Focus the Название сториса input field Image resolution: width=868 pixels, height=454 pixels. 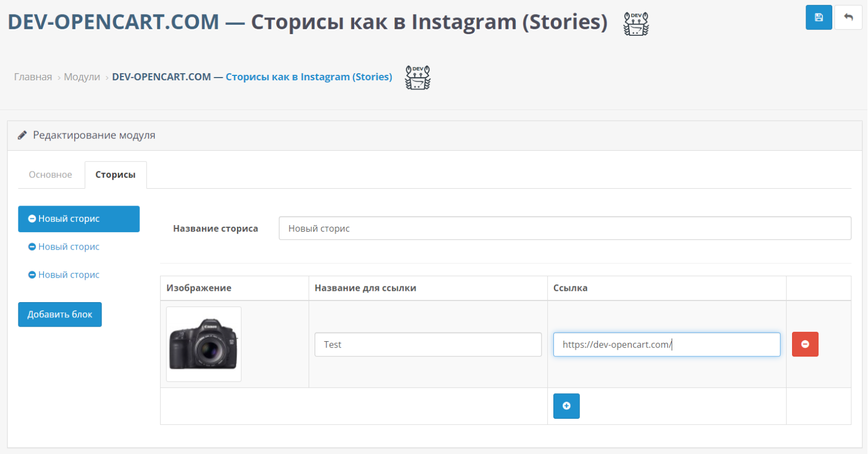point(565,228)
